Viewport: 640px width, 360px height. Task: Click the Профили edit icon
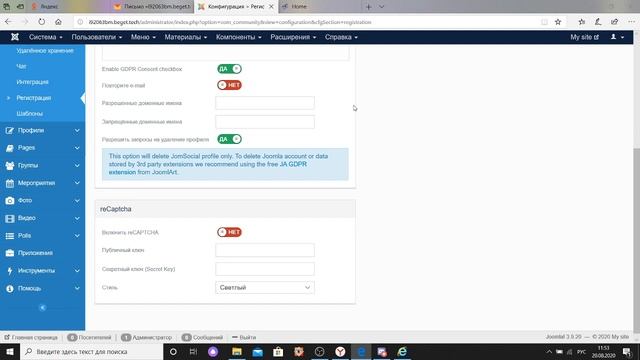[10, 131]
